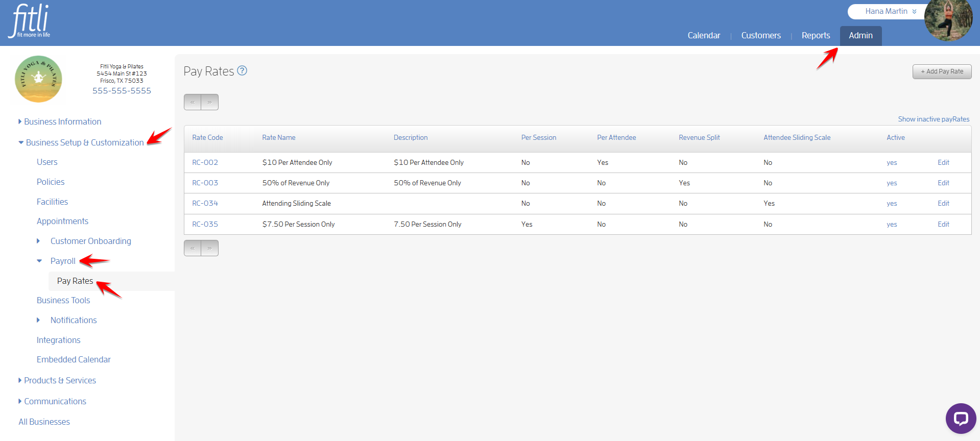
Task: Go to previous page using bottom pagination arrow
Action: (x=193, y=248)
